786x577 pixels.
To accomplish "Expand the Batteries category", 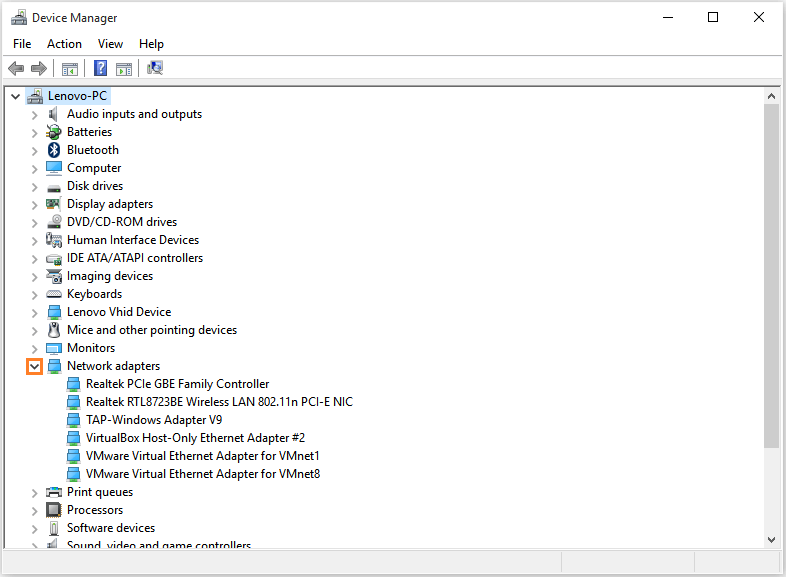I will point(34,132).
